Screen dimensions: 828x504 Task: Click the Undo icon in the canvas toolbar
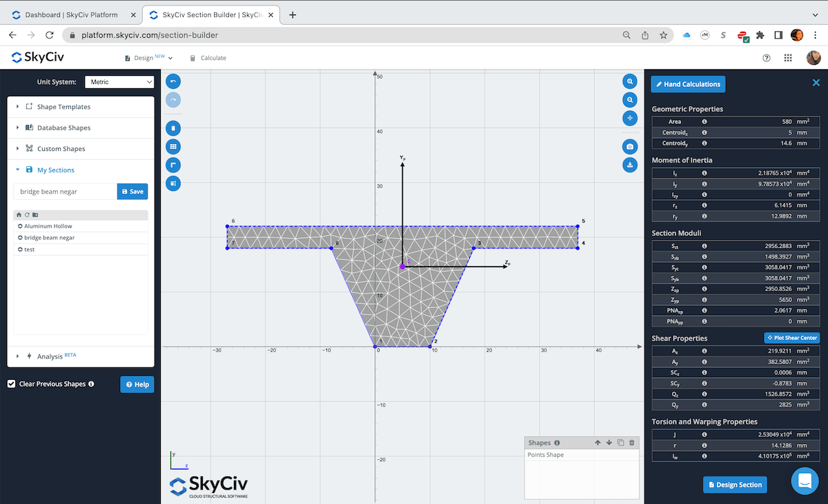[x=173, y=81]
